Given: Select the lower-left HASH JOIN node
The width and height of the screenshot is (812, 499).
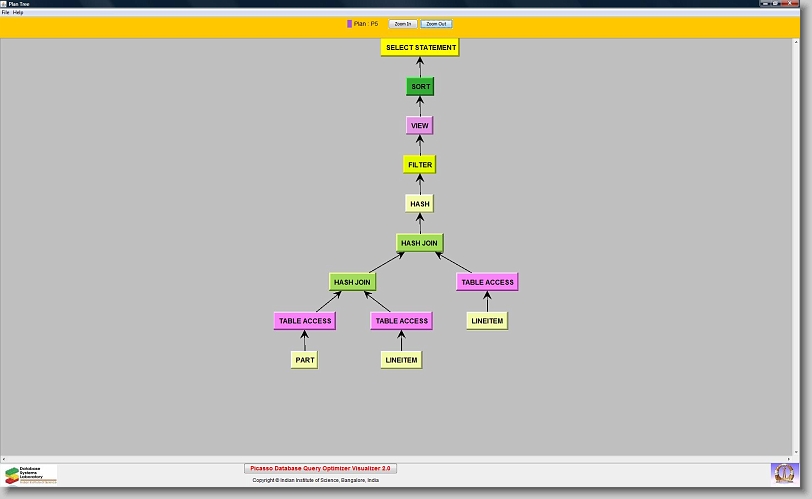Looking at the screenshot, I should [352, 282].
